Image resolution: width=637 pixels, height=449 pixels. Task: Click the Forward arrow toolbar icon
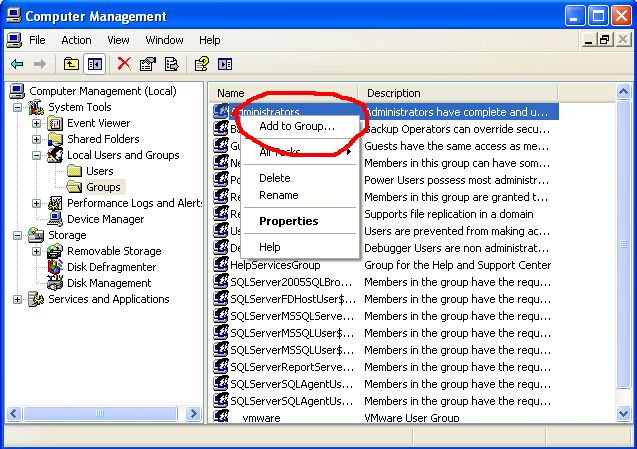tap(39, 64)
